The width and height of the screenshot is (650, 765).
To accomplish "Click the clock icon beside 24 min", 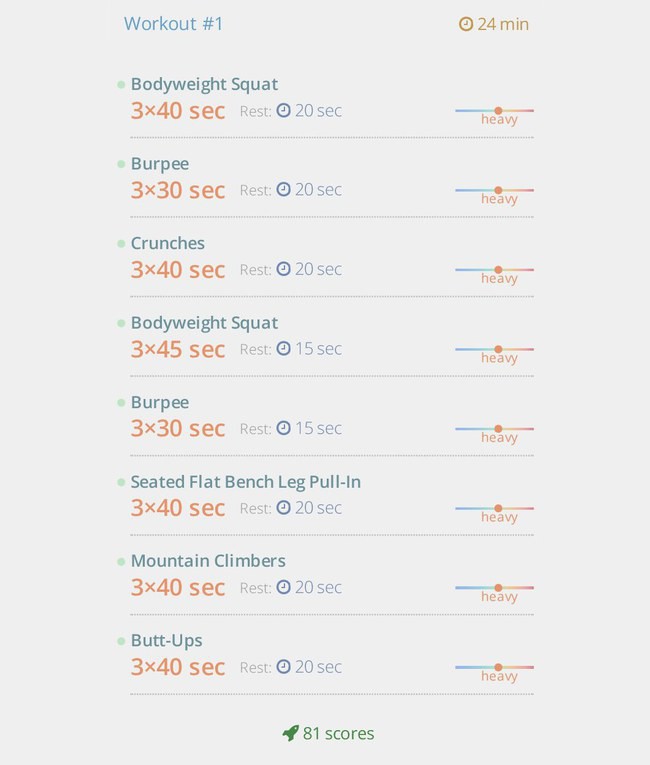I will click(466, 24).
